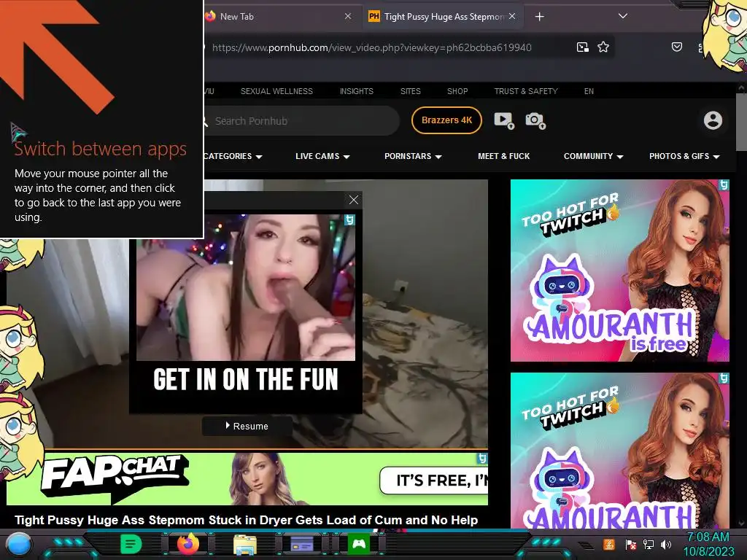Open the green chat app taskbar icon
The height and width of the screenshot is (560, 747).
click(x=131, y=544)
